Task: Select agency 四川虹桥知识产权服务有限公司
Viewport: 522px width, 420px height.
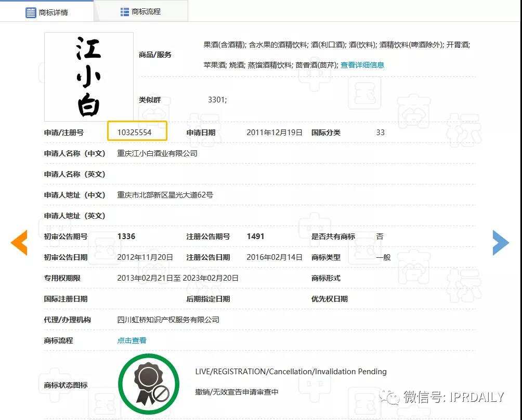Action: tap(168, 320)
